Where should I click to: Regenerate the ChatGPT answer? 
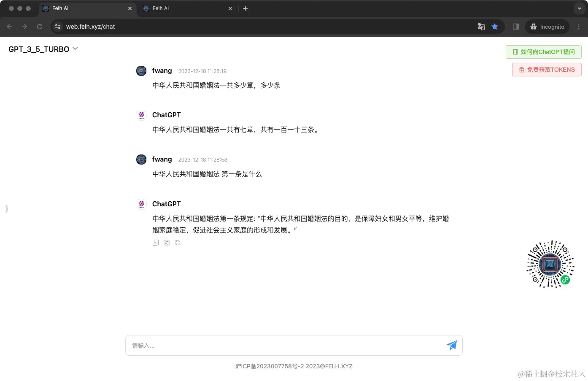pyautogui.click(x=178, y=243)
